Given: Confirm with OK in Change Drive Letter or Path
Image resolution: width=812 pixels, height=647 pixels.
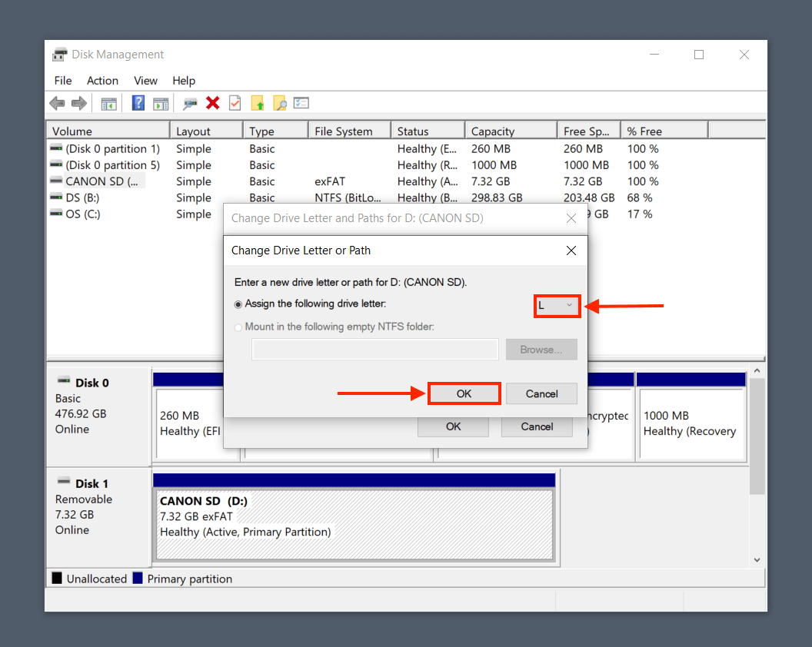Looking at the screenshot, I should 464,394.
